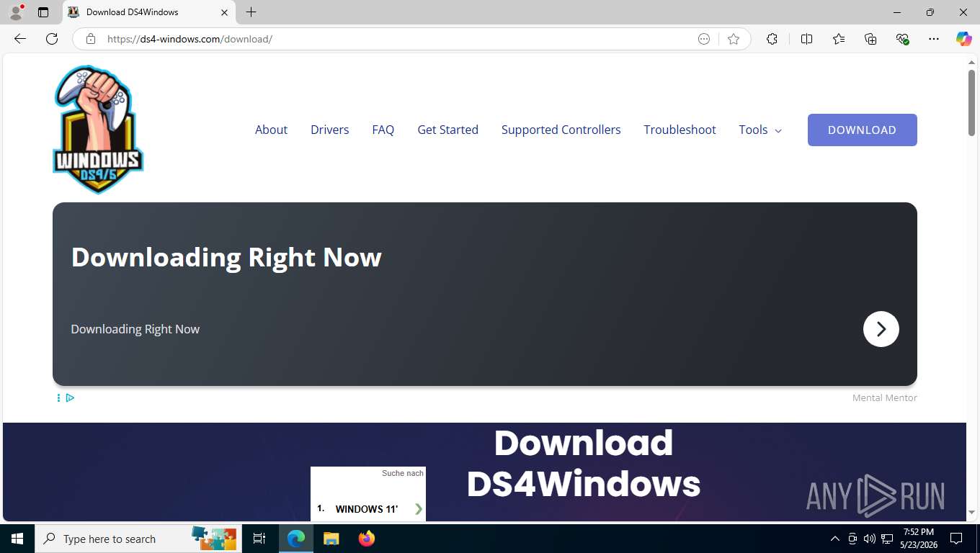Click the address bar URL field
Viewport: 980px width, 553px height.
coord(396,39)
